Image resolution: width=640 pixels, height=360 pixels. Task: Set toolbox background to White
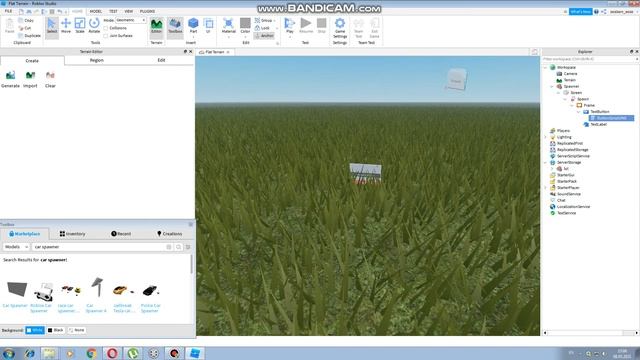pyautogui.click(x=35, y=330)
